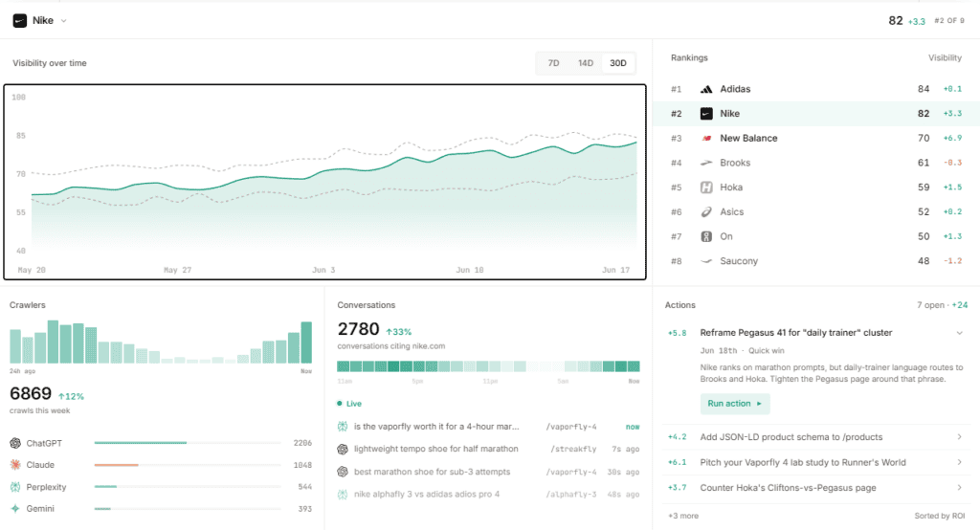Switch chart range to 7D
Image resolution: width=980 pixels, height=530 pixels.
click(553, 63)
